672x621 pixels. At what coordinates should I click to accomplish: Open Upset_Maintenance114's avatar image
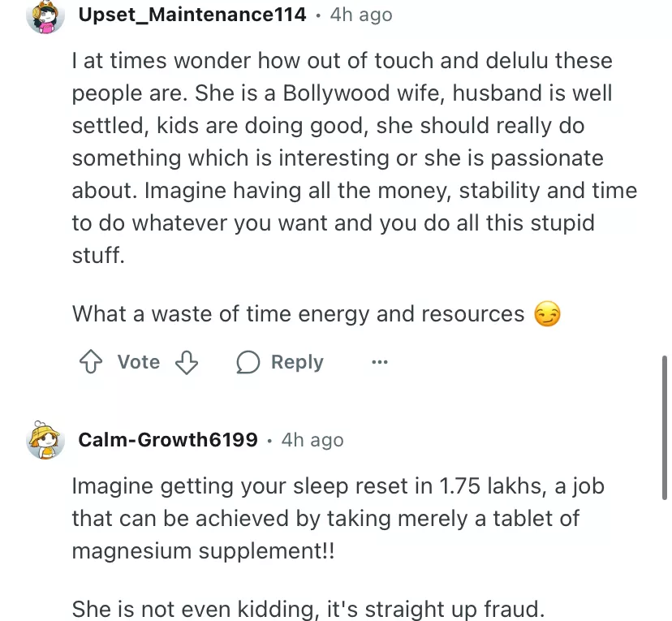point(45,15)
